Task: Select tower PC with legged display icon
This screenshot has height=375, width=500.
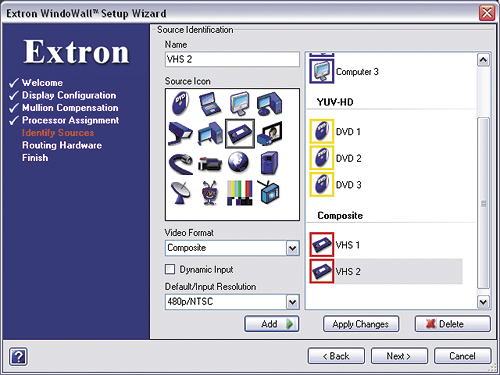Action: [210, 133]
